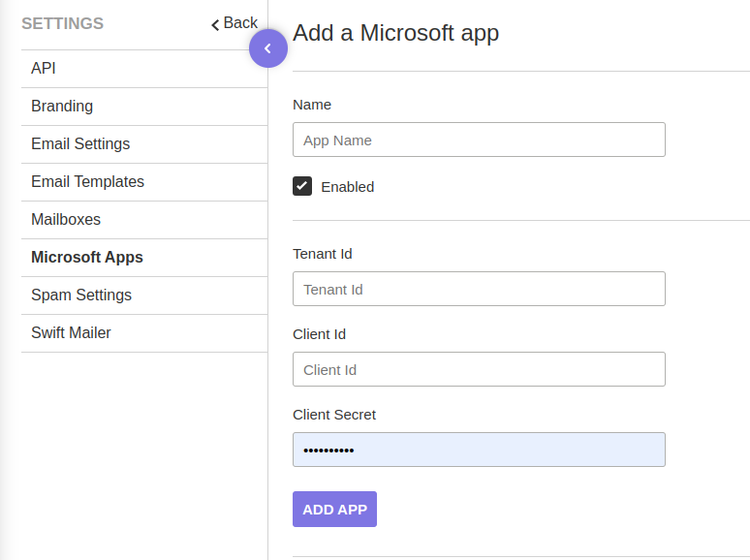Select Microsoft Apps menu item

pyautogui.click(x=144, y=258)
